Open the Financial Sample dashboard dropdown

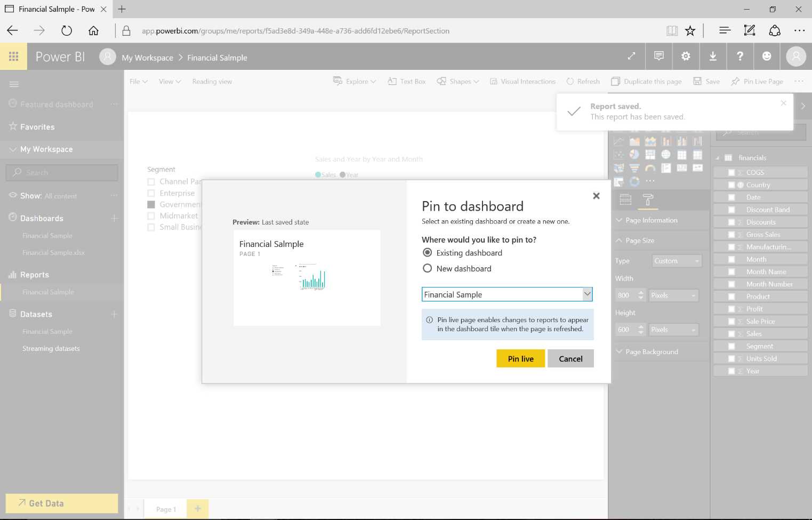507,294
